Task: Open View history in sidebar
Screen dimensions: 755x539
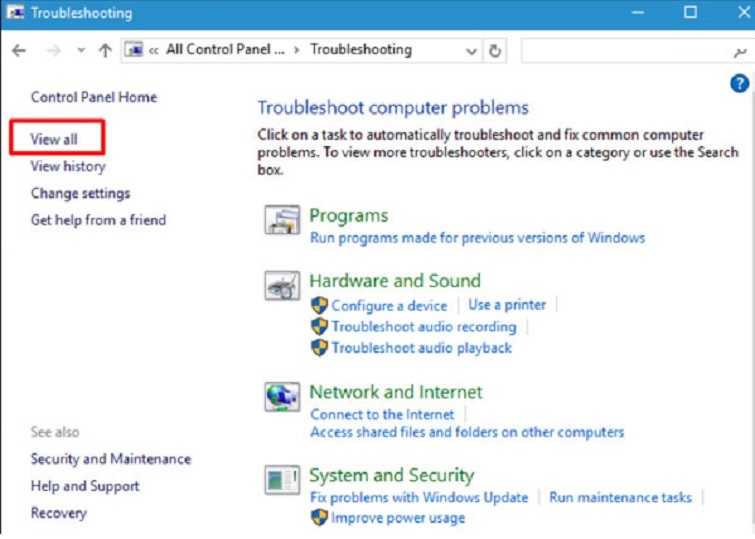Action: 68,166
